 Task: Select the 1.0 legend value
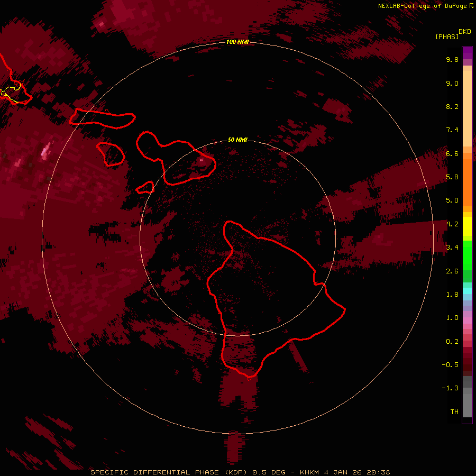coord(452,318)
